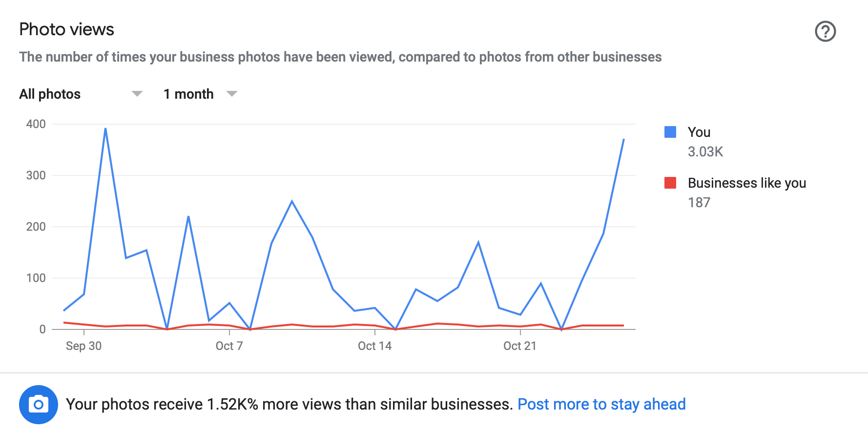Screen dimensions: 868x434
Task: Click the dropdown arrow next to 1 month
Action: point(232,93)
